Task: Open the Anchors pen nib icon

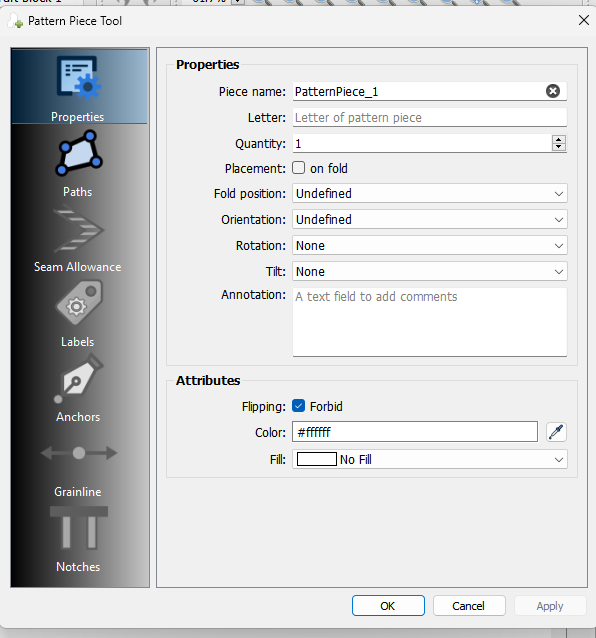Action: coord(79,378)
